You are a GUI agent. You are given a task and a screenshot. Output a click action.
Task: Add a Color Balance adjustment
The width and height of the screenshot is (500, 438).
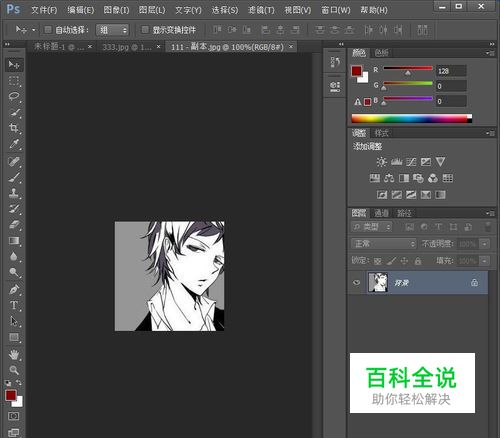(x=389, y=178)
